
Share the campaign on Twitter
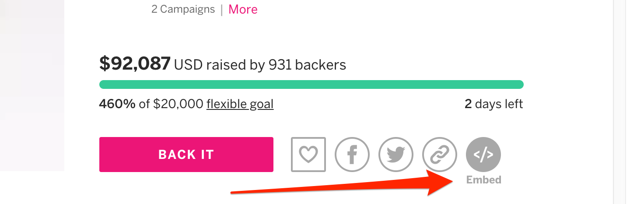(396, 155)
